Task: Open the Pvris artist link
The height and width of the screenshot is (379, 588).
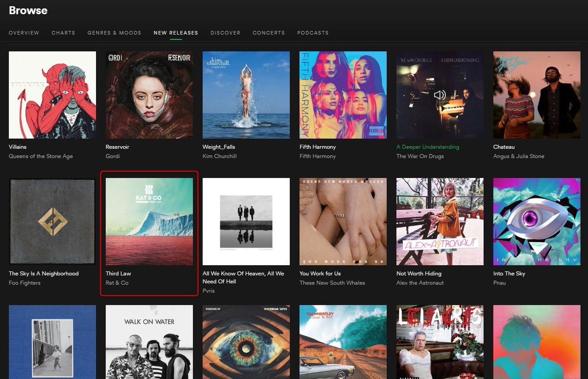Action: (x=209, y=291)
